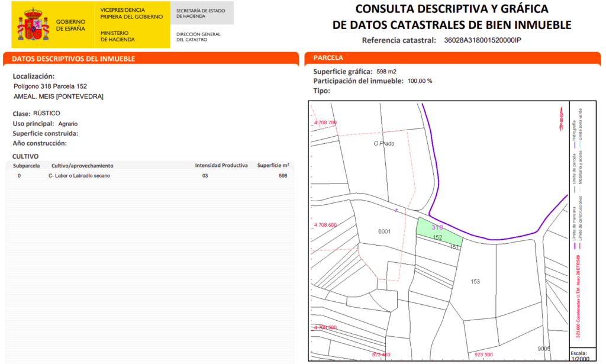Viewport: 606px width, 364px height.
Task: Click 'DIRECCIÓN GENERAL DEL CATASTRO' text
Action: click(198, 37)
